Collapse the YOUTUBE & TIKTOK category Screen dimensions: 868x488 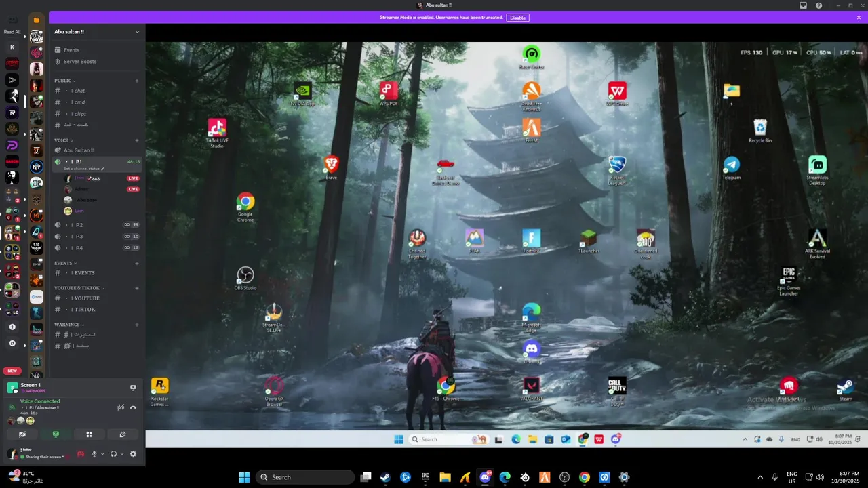click(79, 288)
